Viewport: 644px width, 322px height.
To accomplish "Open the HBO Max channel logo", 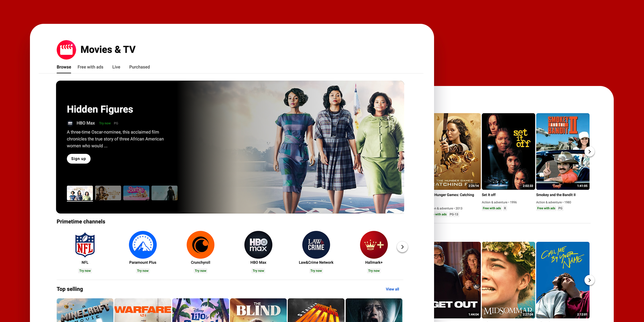I will click(258, 245).
